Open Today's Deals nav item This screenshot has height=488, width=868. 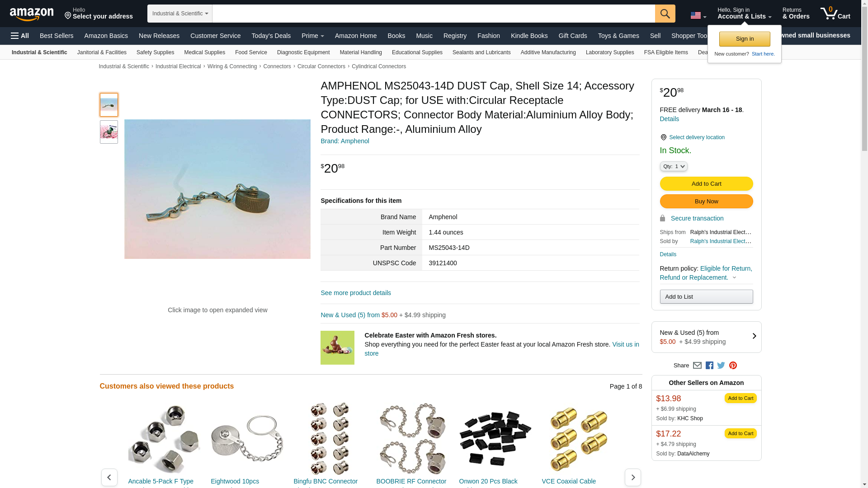point(271,36)
